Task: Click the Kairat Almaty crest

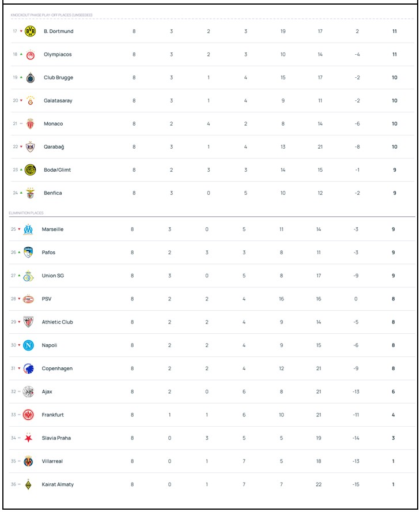Action: click(x=28, y=484)
